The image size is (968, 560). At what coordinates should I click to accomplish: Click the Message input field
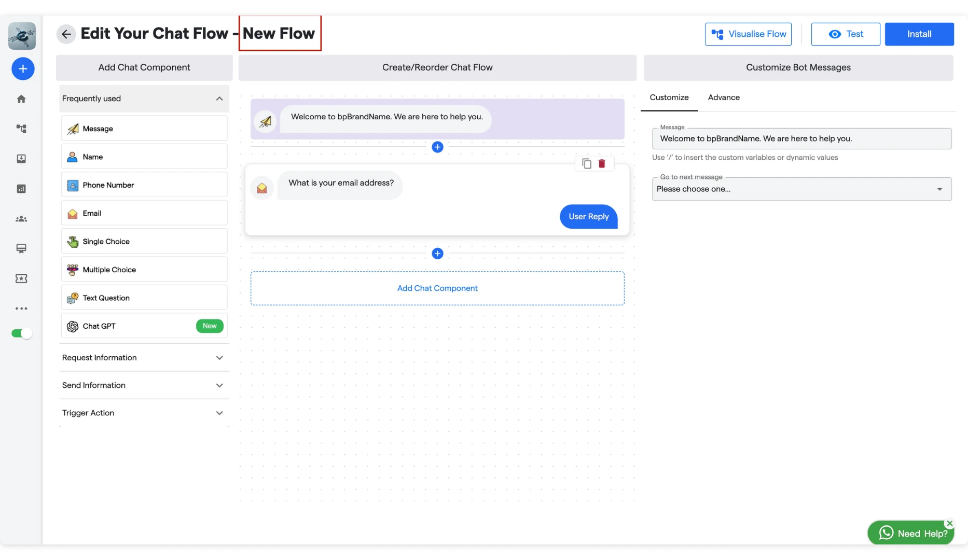coord(801,138)
